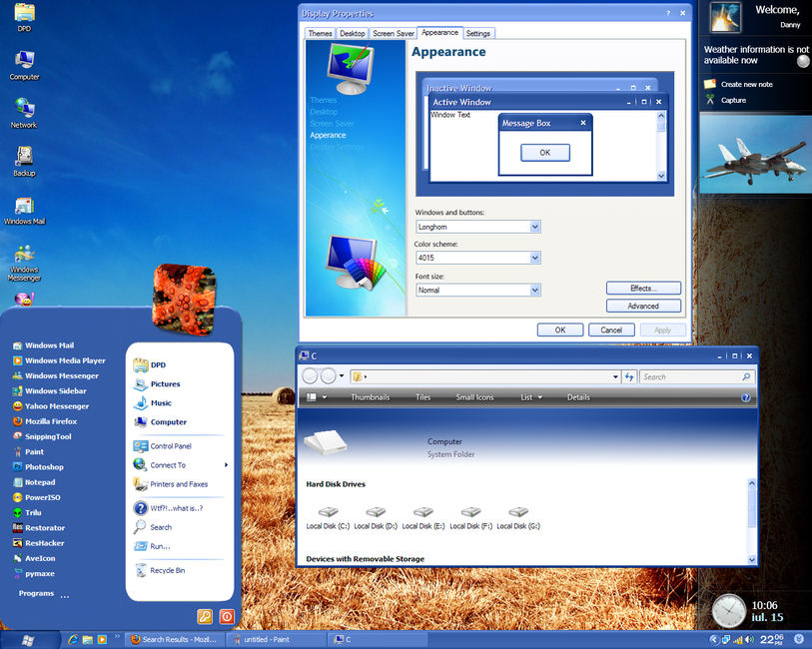Launch Photoshop from Start menu
The image size is (812, 649).
point(38,467)
